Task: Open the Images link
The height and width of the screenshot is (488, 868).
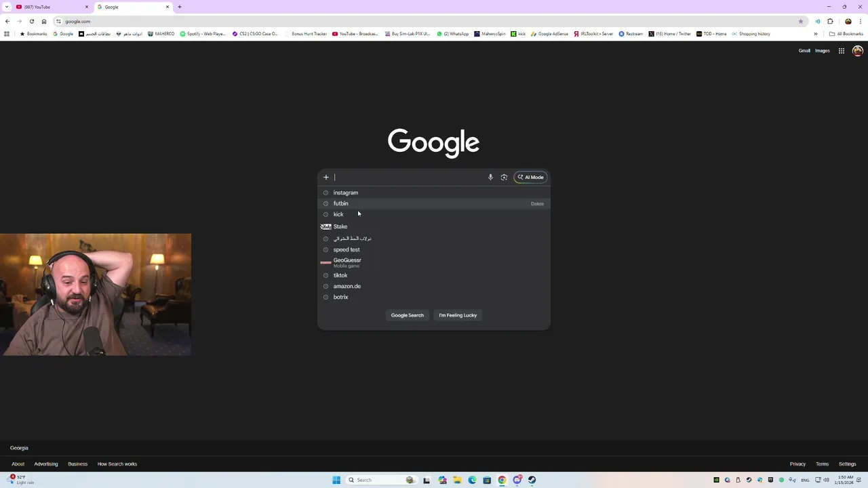Action: coord(823,51)
